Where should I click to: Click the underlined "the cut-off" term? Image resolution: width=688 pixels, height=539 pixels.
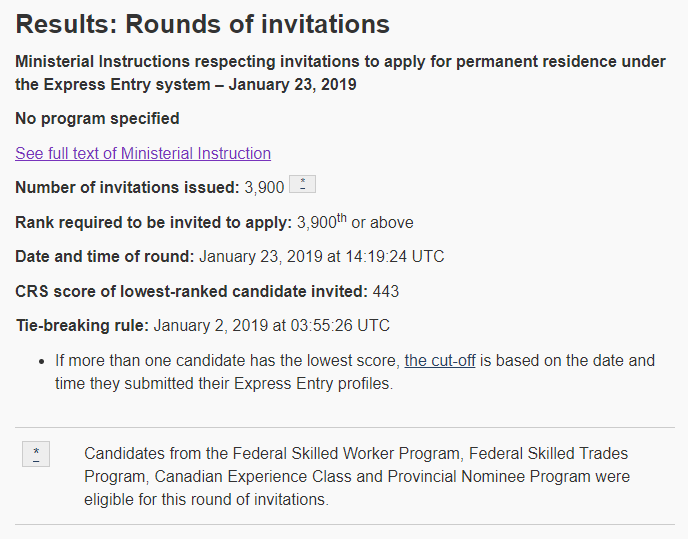coord(440,360)
